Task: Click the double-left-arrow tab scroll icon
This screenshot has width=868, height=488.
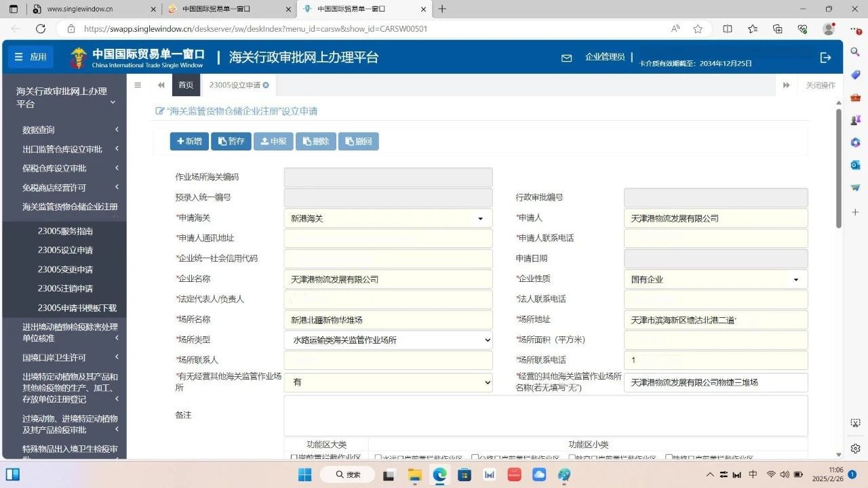Action: (x=161, y=85)
